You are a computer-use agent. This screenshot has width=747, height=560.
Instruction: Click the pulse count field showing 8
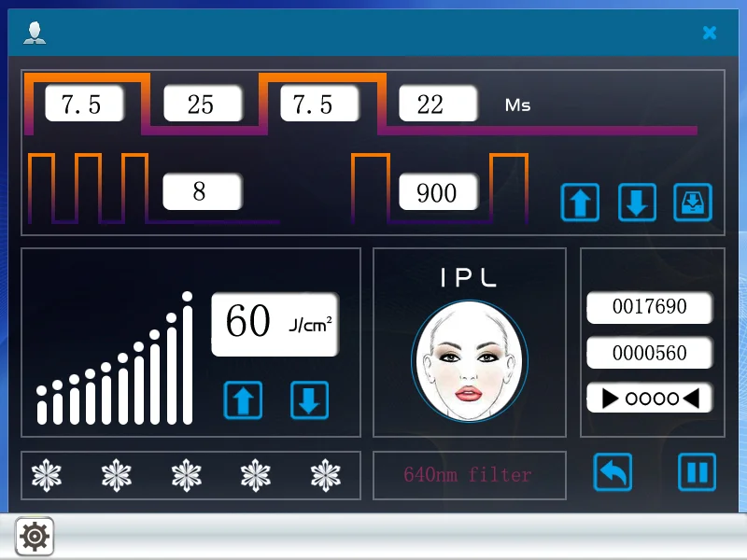202,192
